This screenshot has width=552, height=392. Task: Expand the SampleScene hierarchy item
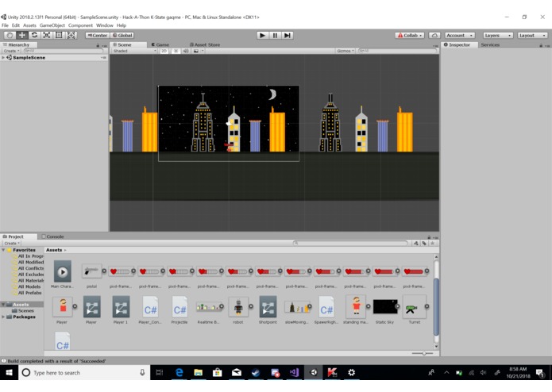[x=3, y=57]
